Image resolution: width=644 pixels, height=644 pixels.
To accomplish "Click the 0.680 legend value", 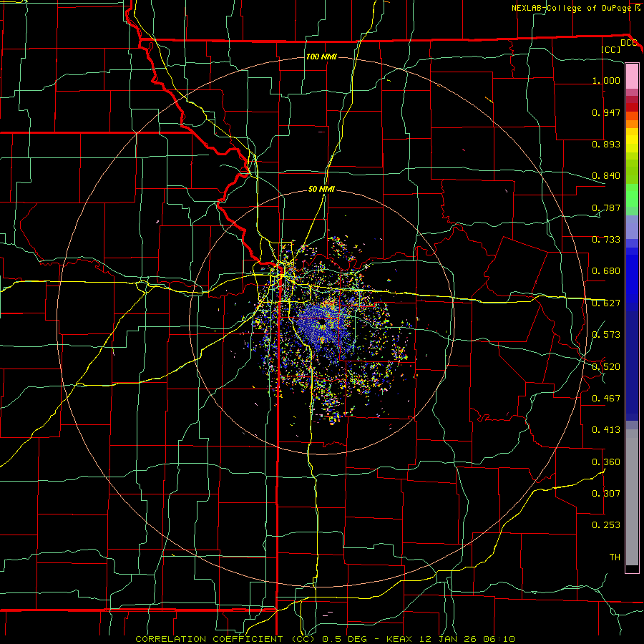I will click(x=606, y=271).
